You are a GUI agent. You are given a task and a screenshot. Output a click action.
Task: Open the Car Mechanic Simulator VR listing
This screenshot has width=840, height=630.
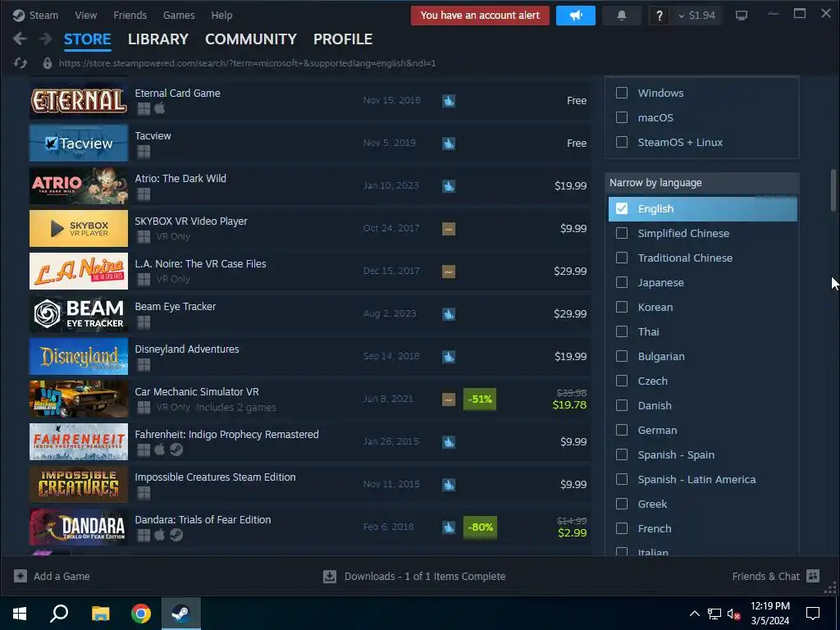coord(310,399)
